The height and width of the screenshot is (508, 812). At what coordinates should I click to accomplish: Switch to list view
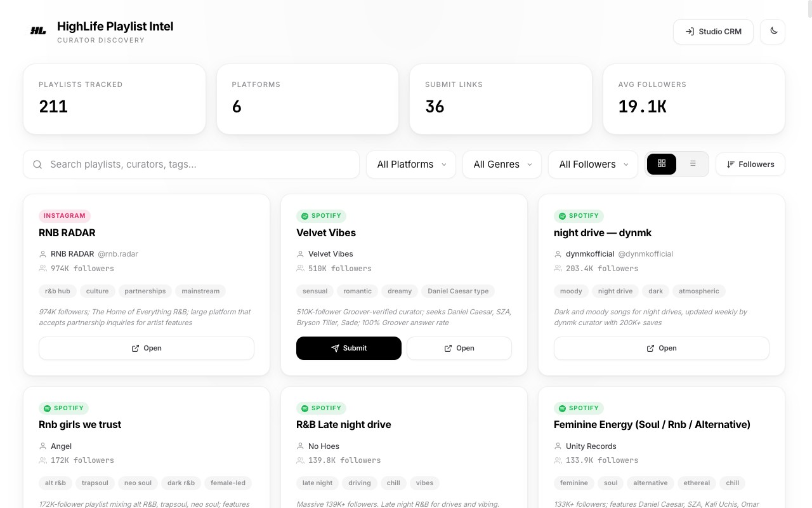tap(693, 164)
